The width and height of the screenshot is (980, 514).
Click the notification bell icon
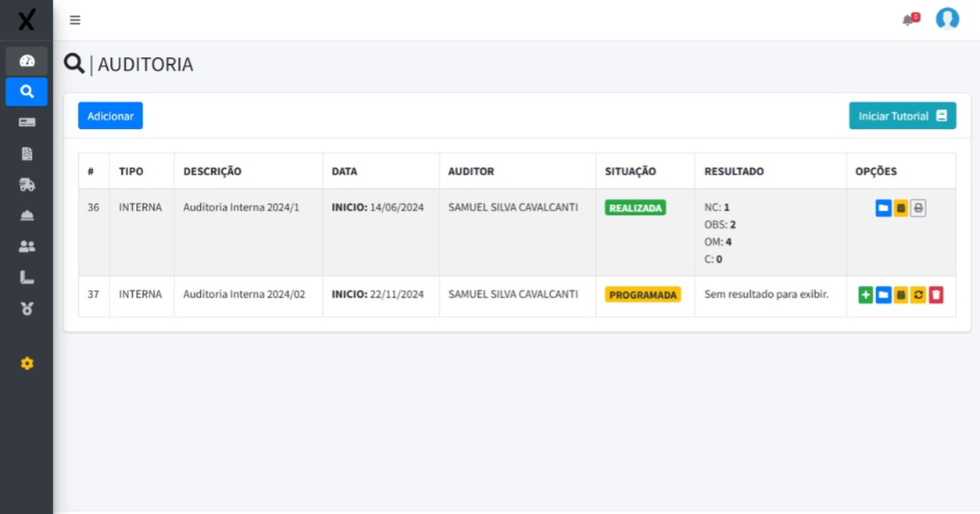coord(910,19)
